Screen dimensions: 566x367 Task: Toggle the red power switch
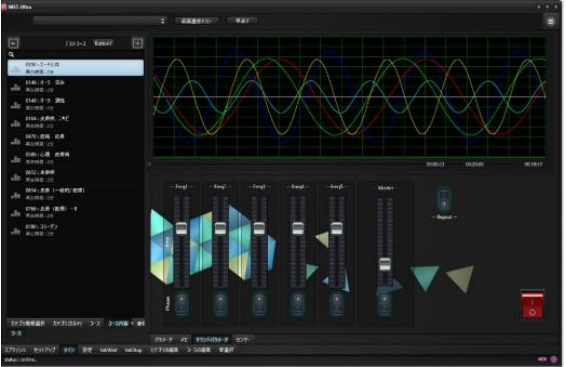click(x=532, y=304)
